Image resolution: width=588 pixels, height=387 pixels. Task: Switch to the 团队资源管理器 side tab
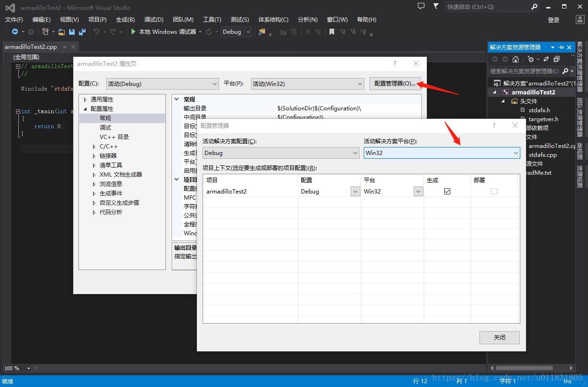[580, 118]
